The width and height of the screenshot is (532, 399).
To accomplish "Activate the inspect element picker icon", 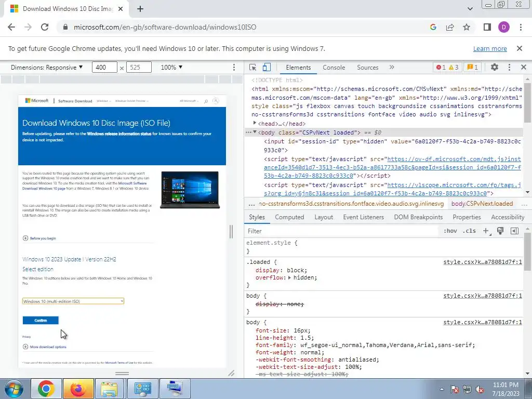I will [x=252, y=67].
